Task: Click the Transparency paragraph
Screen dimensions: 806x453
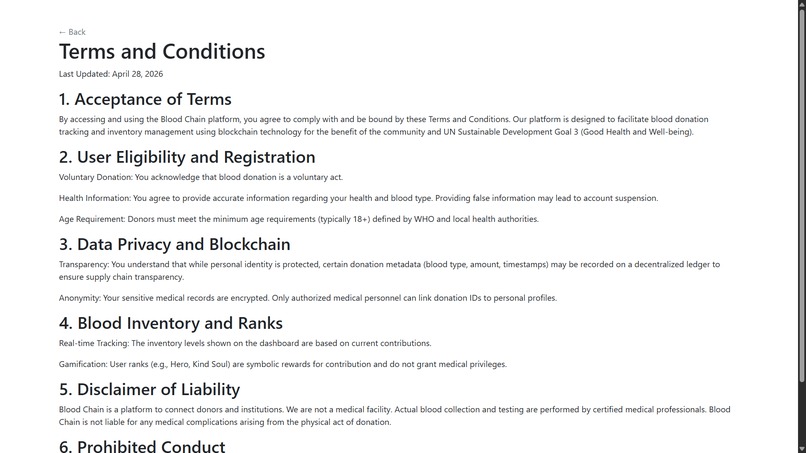Action: 389,270
